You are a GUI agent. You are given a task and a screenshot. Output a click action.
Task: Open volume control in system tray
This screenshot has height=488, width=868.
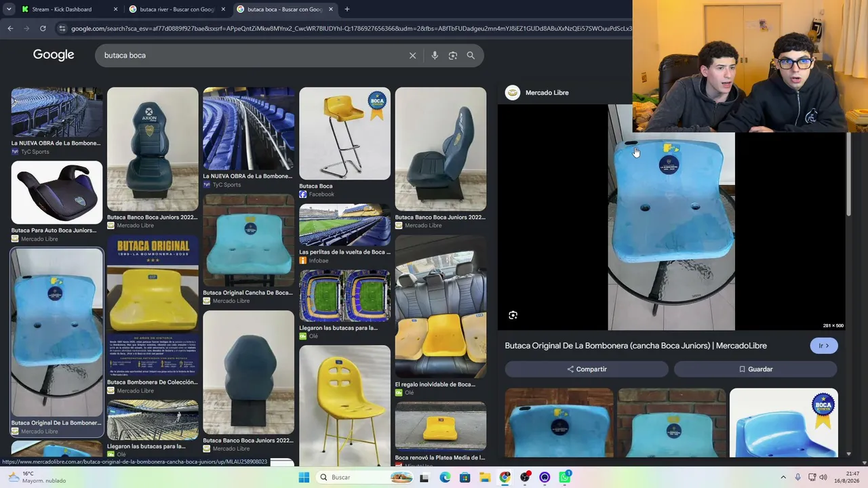[823, 477]
